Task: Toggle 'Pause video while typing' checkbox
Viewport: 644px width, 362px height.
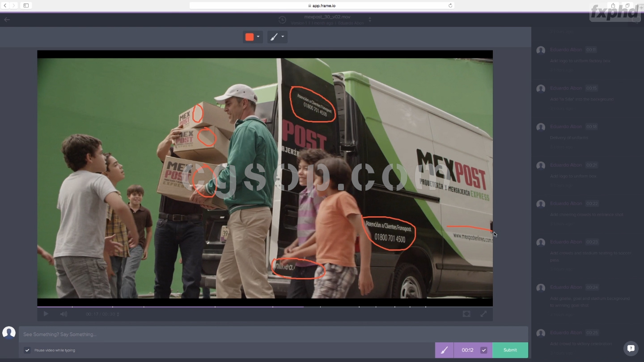Action: point(27,350)
